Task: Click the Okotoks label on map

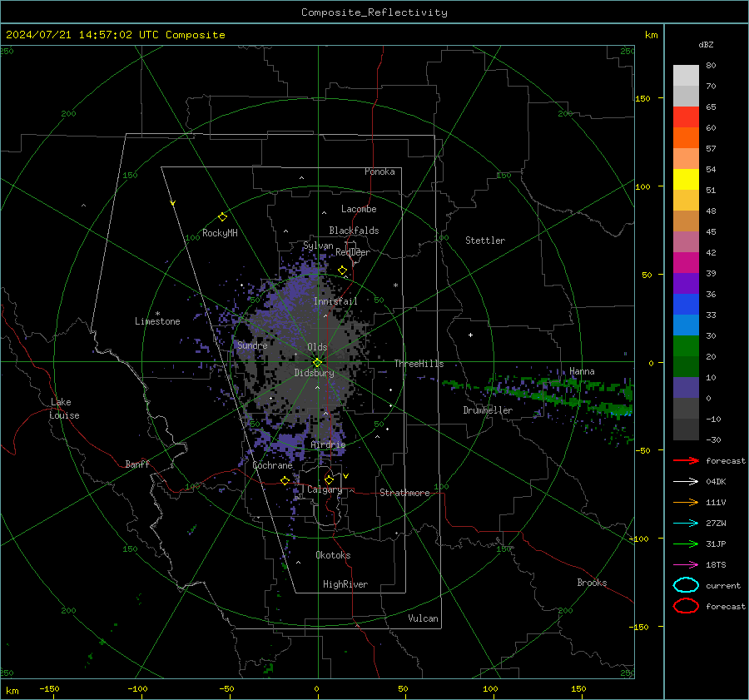Action: click(333, 555)
